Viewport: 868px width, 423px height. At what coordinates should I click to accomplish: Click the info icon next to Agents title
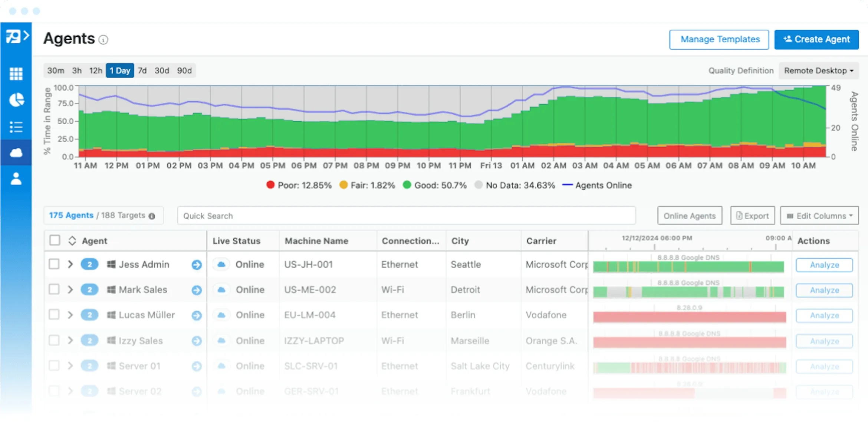coord(103,40)
